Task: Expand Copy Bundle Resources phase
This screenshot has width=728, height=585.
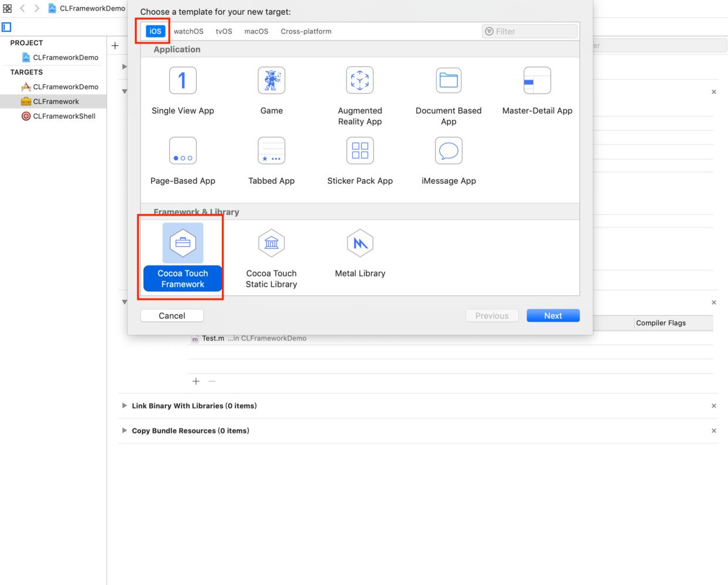Action: pos(124,431)
